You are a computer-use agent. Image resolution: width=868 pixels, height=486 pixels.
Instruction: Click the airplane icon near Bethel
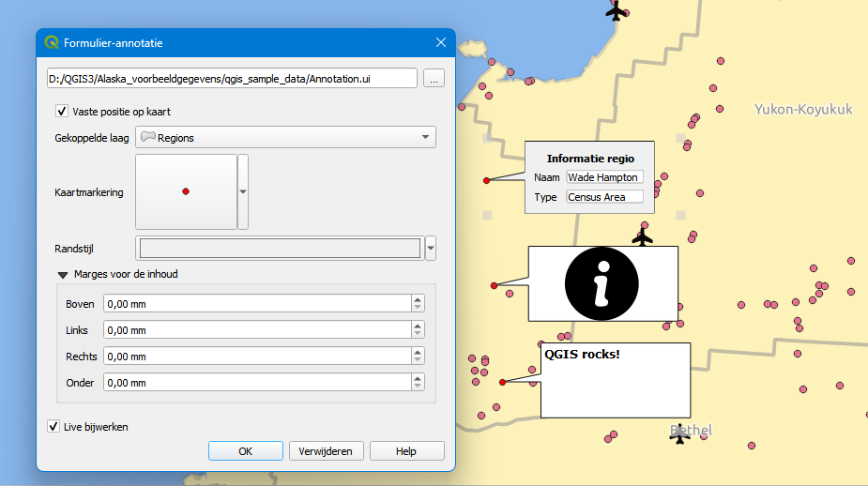coord(679,435)
